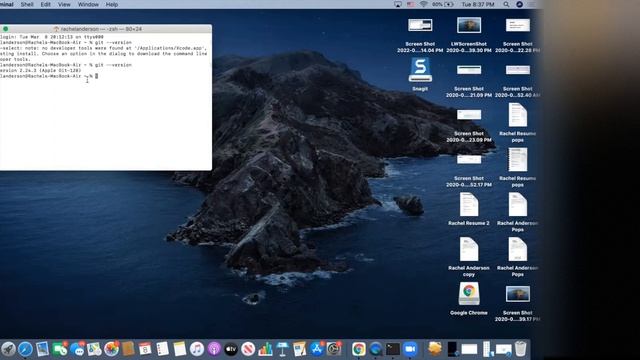This screenshot has width=640, height=360.
Task: Launch Apple TV from the Dock
Action: point(231,349)
